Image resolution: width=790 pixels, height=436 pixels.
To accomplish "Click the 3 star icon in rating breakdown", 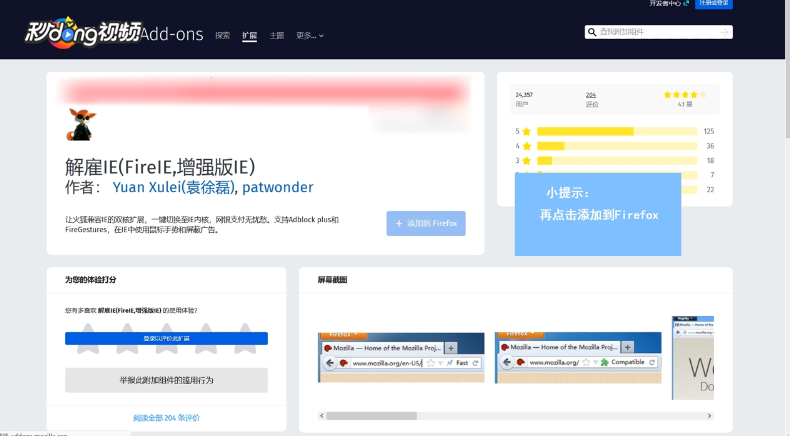I will coord(526,161).
